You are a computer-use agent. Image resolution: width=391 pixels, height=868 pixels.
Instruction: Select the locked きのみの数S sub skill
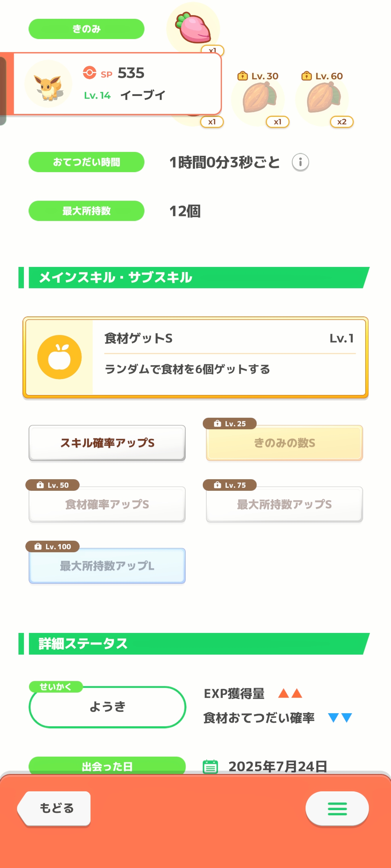[285, 443]
